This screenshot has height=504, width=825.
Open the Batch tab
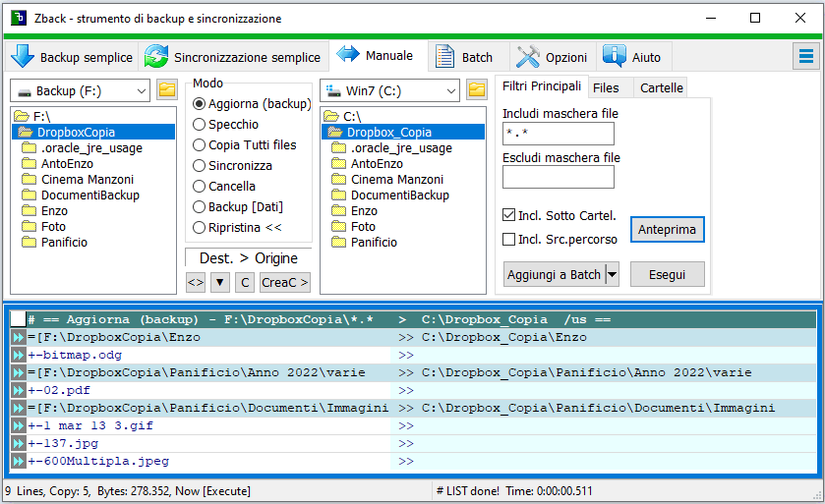(468, 57)
